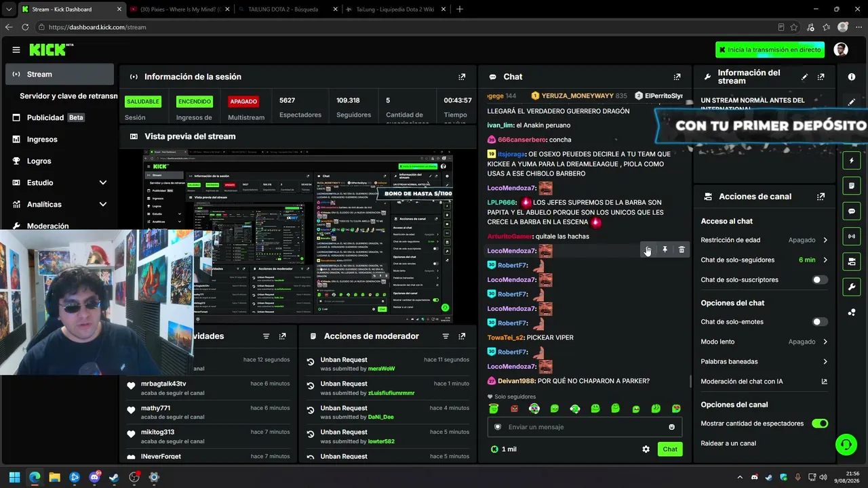Switch to TAILUNG DOTA 2 Búsqueda tab
This screenshot has height=488, width=868.
[288, 9]
